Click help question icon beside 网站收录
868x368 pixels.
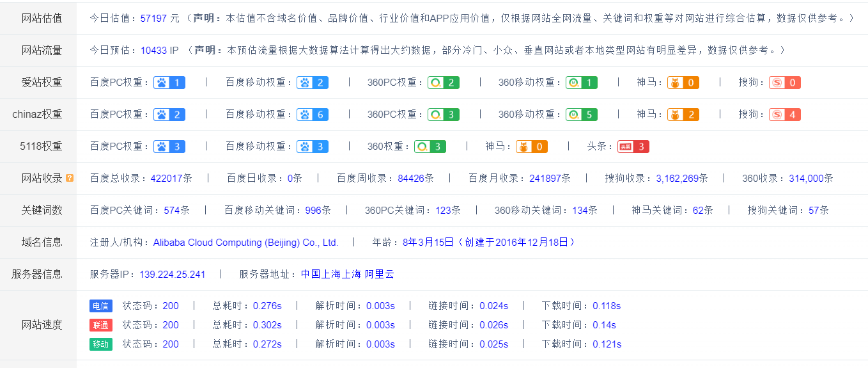[x=70, y=178]
